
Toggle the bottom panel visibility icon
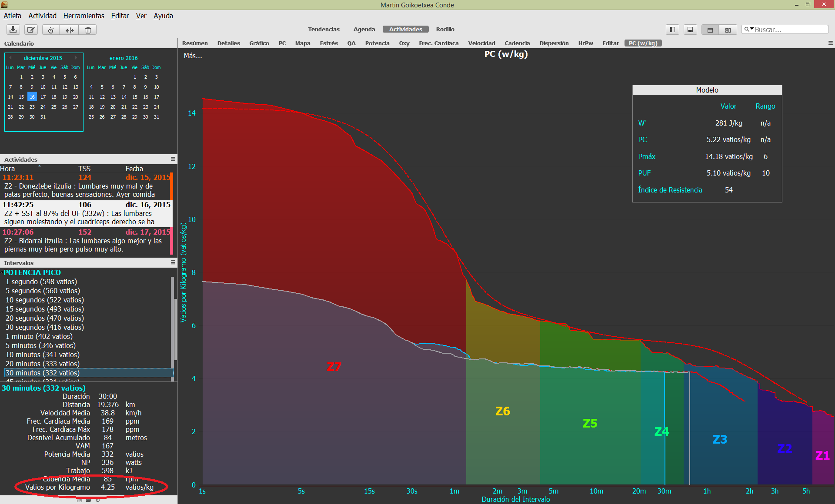tap(690, 30)
